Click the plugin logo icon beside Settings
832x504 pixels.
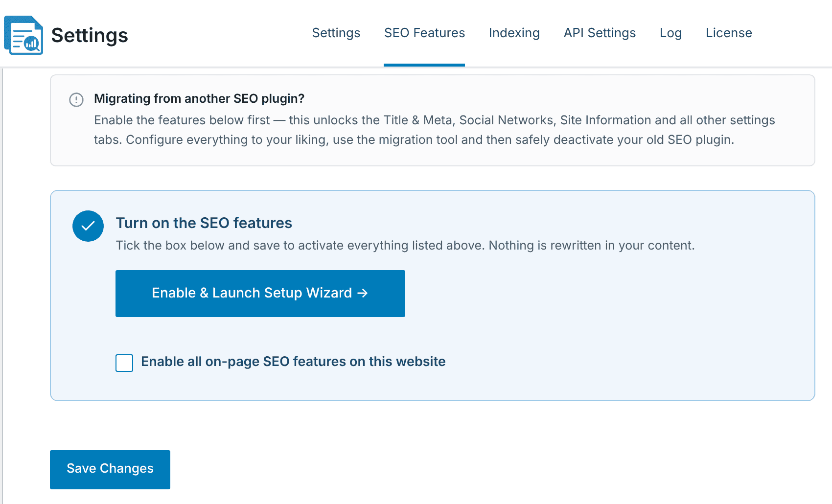[23, 35]
